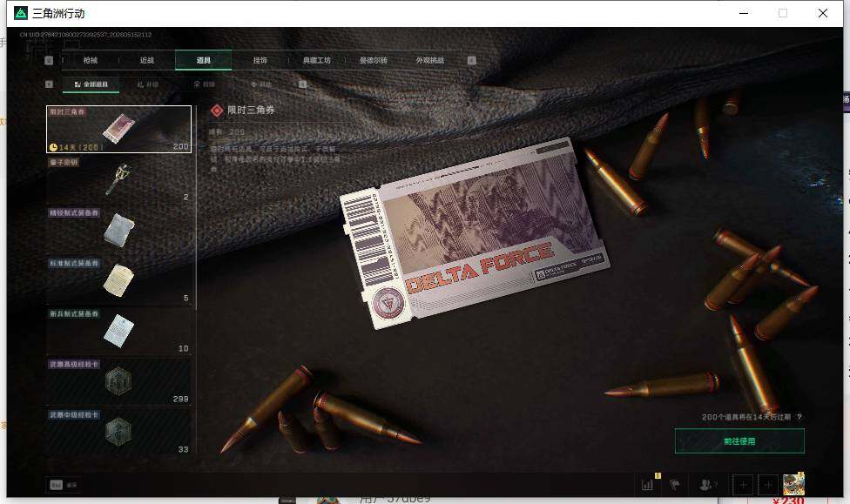Click the first empty teammate plus slot
Image resolution: width=850 pixels, height=504 pixels.
tap(743, 485)
